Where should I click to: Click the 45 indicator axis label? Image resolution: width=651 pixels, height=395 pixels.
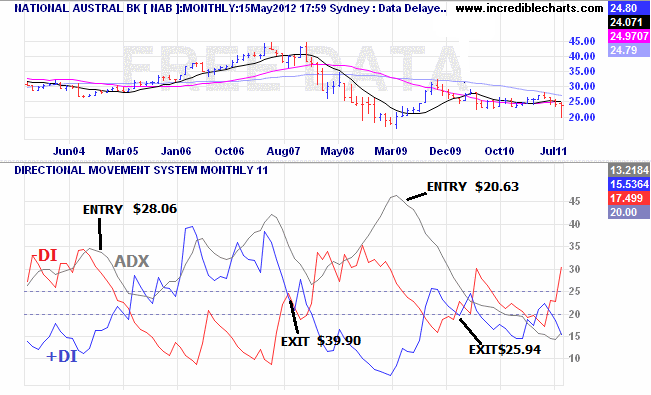[x=575, y=201]
